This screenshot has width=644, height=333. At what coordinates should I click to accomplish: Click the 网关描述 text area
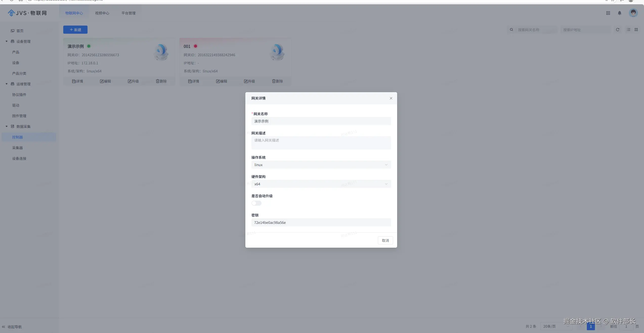[x=321, y=143]
